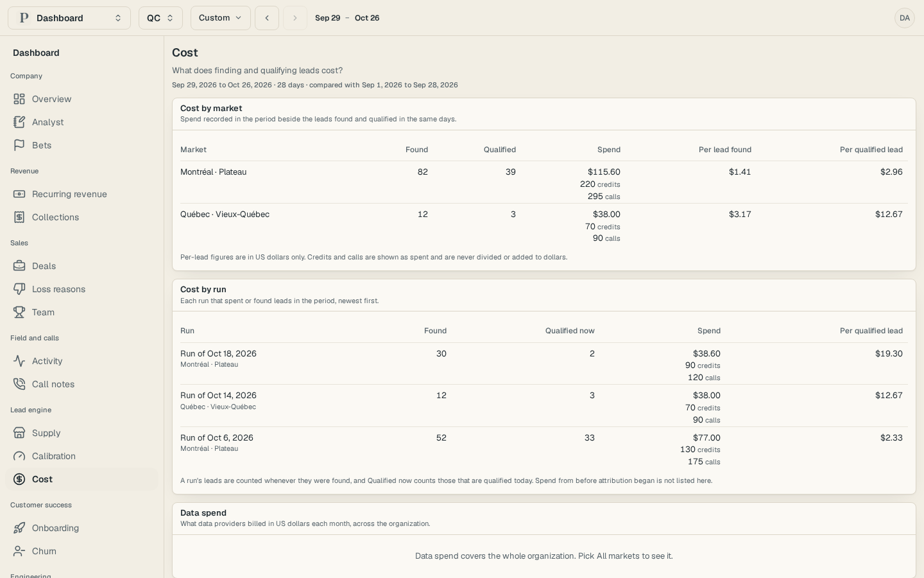Click the Oct 26 end date
This screenshot has height=578, width=924.
pos(367,18)
